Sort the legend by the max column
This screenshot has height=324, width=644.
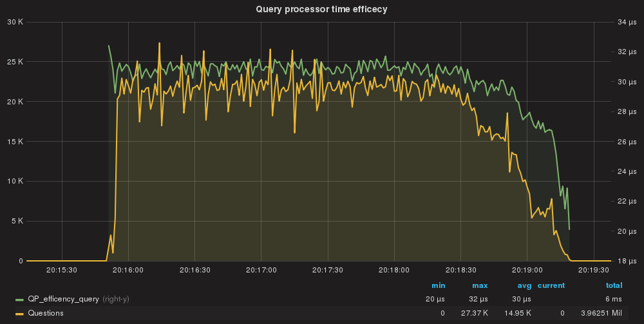pyautogui.click(x=479, y=285)
